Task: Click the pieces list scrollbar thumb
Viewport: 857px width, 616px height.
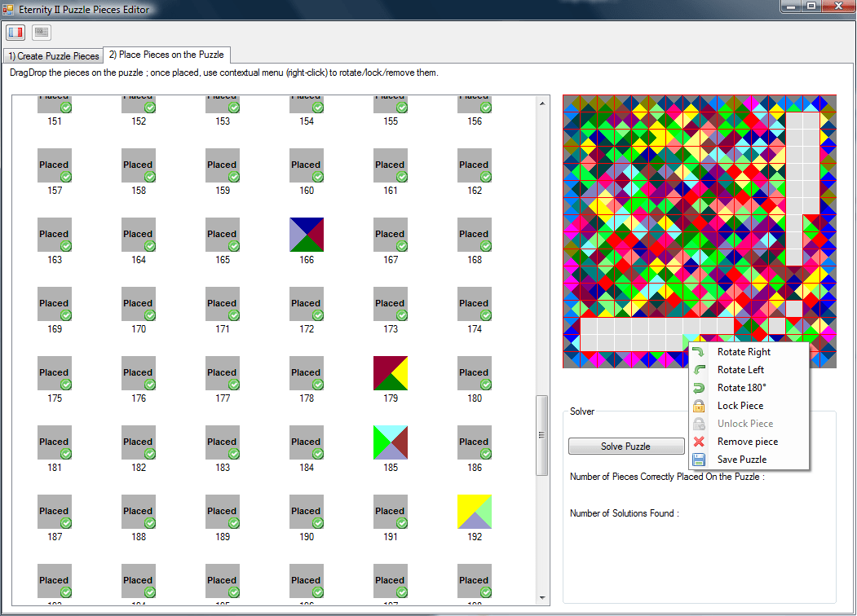Action: click(542, 435)
